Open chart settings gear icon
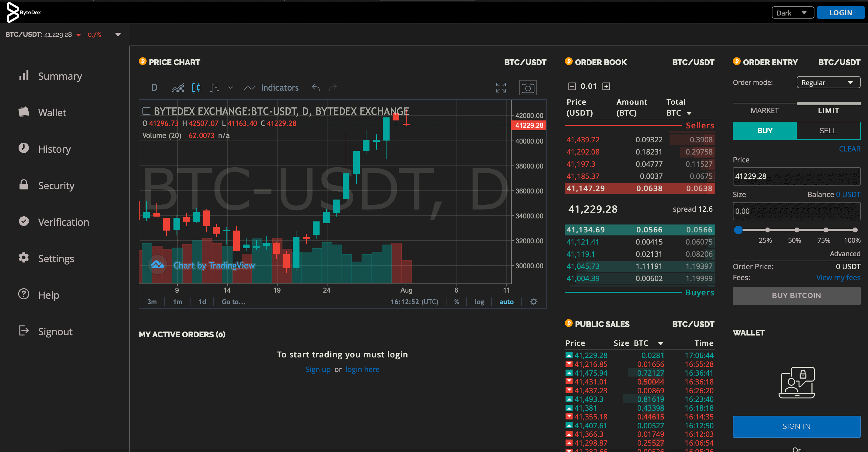The height and width of the screenshot is (452, 868). coord(534,302)
